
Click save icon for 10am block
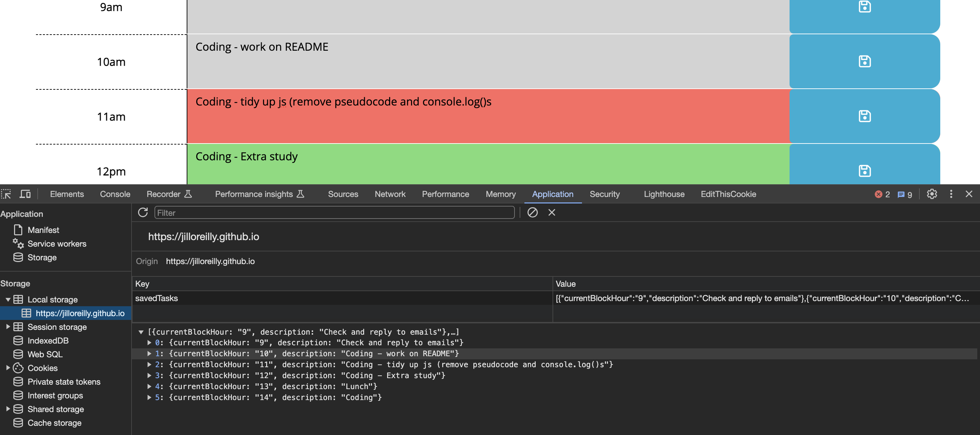tap(864, 61)
